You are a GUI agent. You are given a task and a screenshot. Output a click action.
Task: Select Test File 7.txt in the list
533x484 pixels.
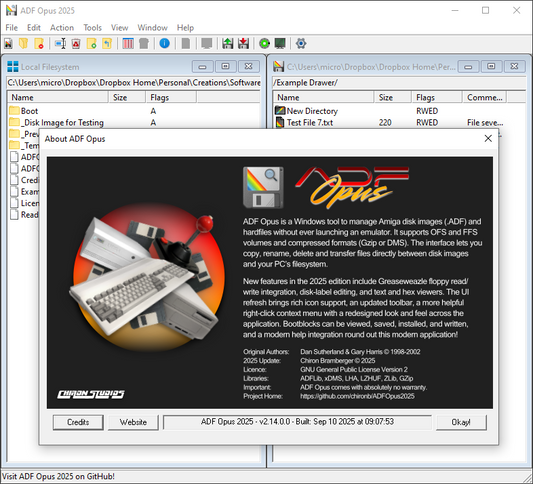pyautogui.click(x=310, y=122)
